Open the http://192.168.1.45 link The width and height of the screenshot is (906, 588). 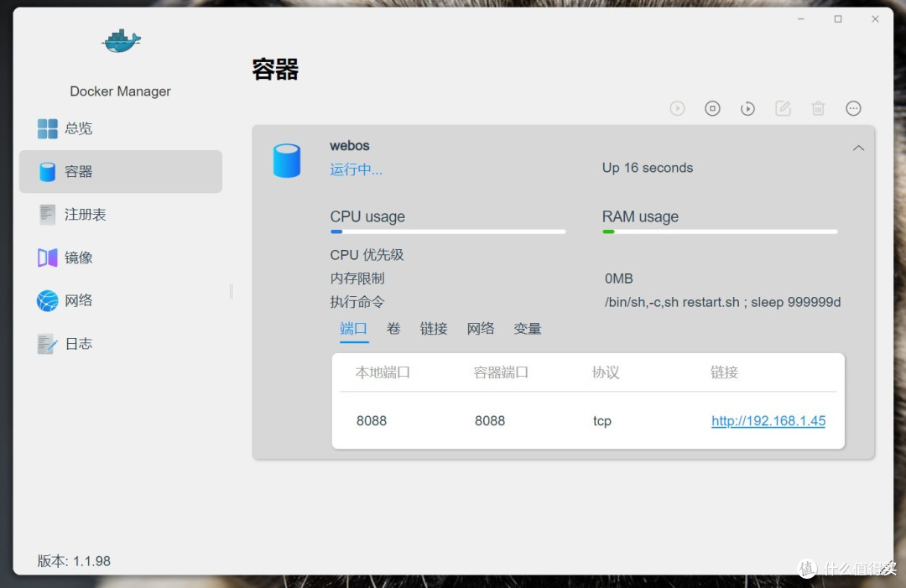tap(768, 420)
